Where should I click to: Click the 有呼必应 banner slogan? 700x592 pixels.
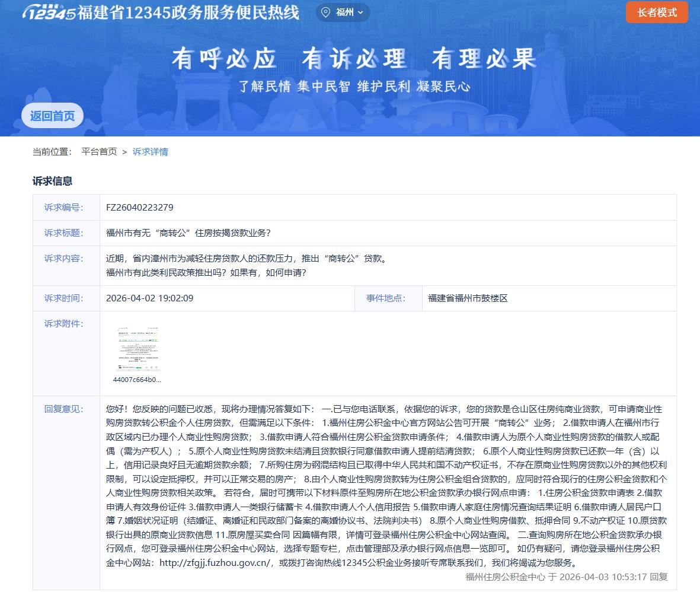pos(224,59)
